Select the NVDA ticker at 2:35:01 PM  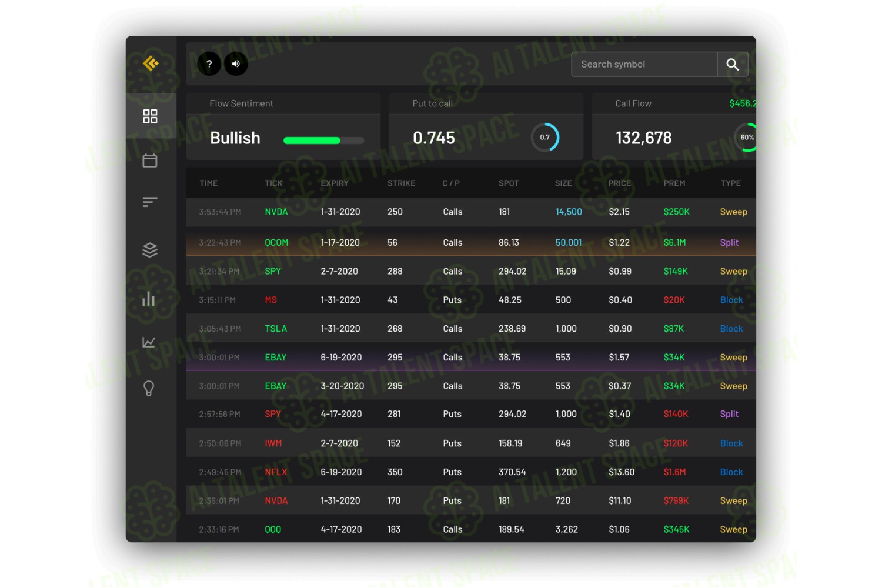pyautogui.click(x=276, y=501)
